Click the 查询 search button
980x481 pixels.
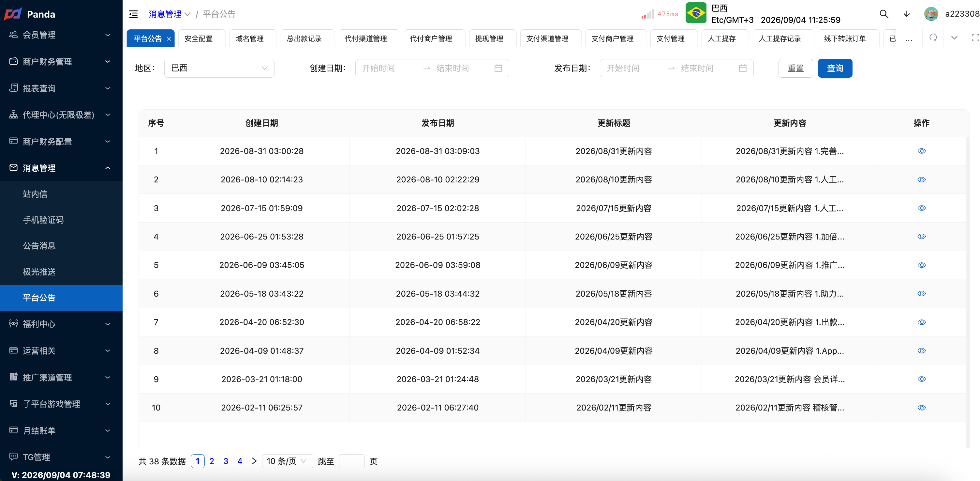835,68
